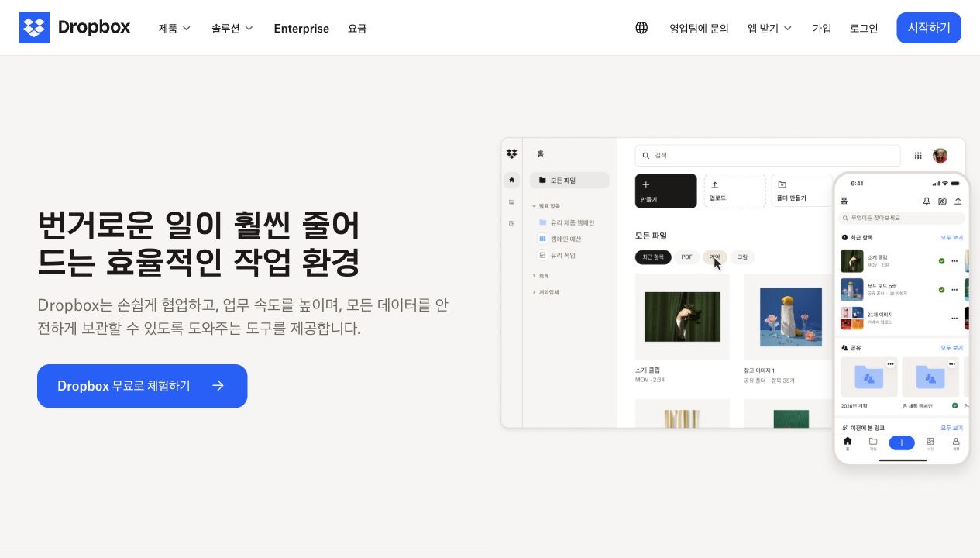Image resolution: width=980 pixels, height=558 pixels.
Task: Open the 유리 제품 캠페인 folder
Action: pos(566,222)
